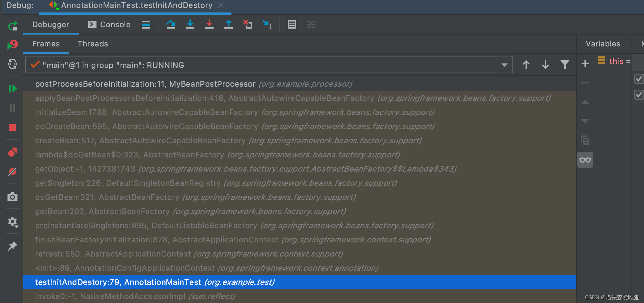Select doCreateBean:595 frame
The width and height of the screenshot is (644, 303).
(299, 126)
